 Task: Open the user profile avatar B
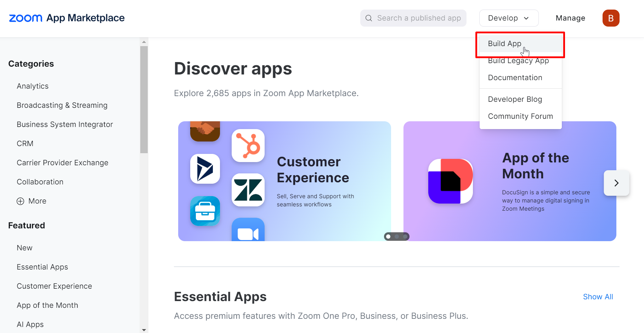611,18
